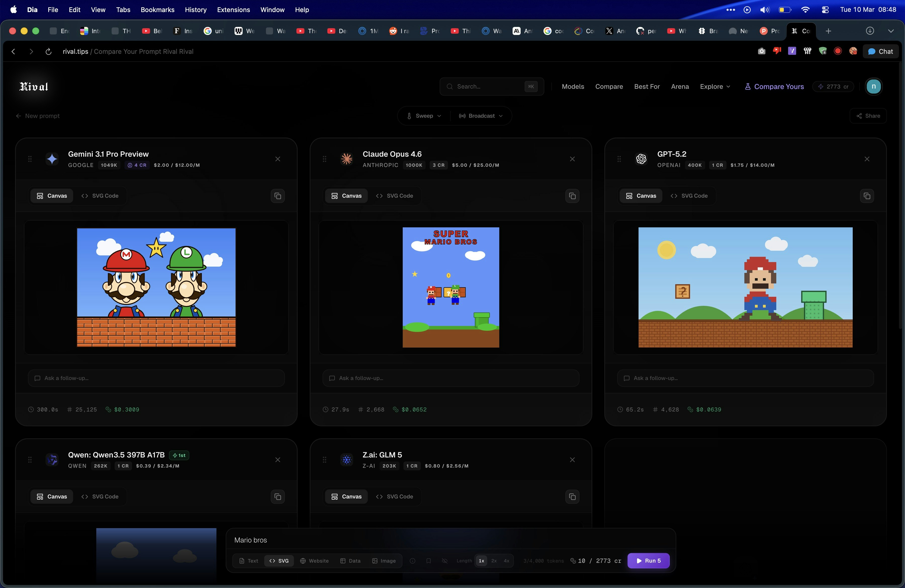The width and height of the screenshot is (905, 588).
Task: Remove the Claude Opus 4.6 card
Action: pos(572,159)
